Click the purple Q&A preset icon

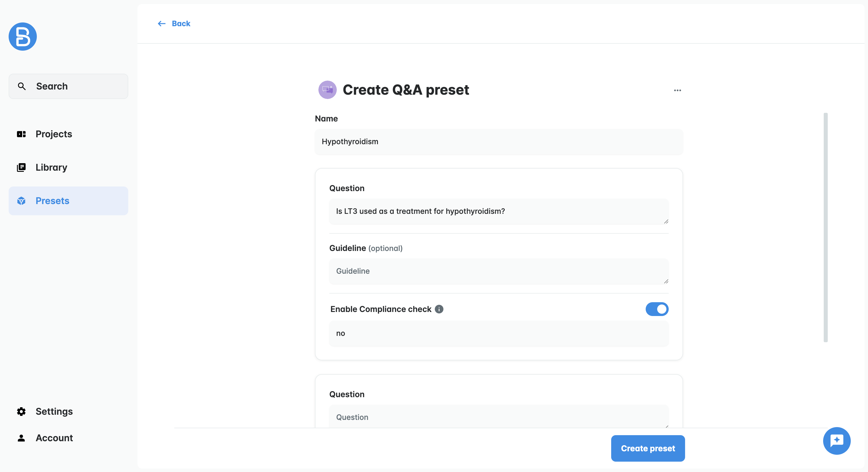pyautogui.click(x=327, y=90)
